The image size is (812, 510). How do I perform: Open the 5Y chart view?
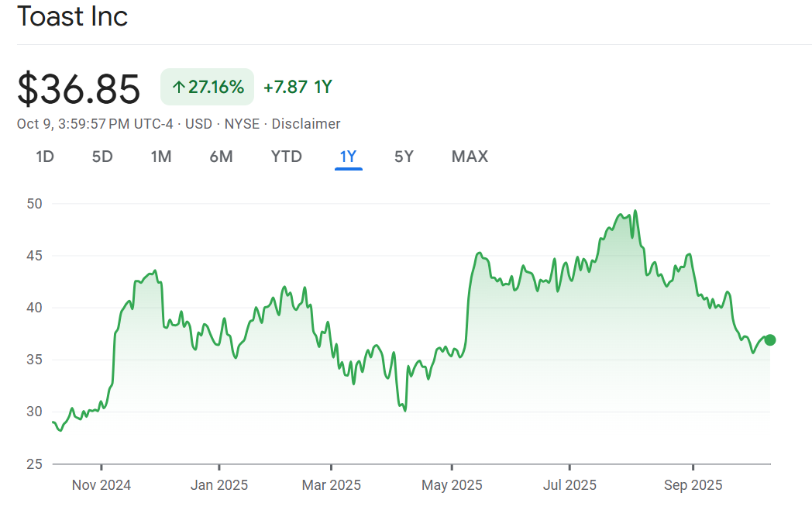pyautogui.click(x=404, y=157)
